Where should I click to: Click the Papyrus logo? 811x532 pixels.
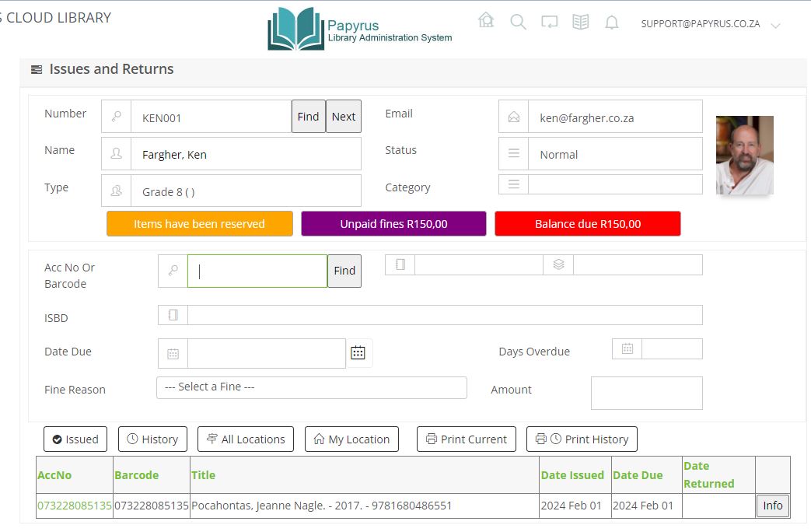coord(359,30)
